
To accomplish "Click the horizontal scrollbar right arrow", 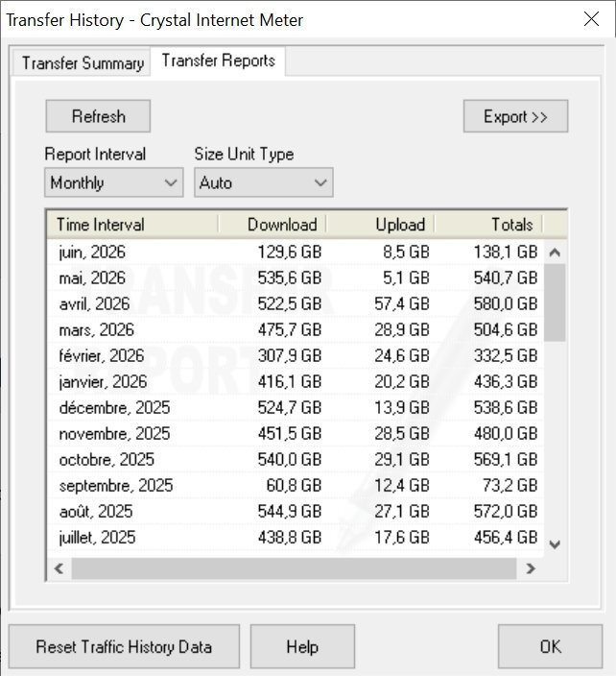I will (531, 568).
